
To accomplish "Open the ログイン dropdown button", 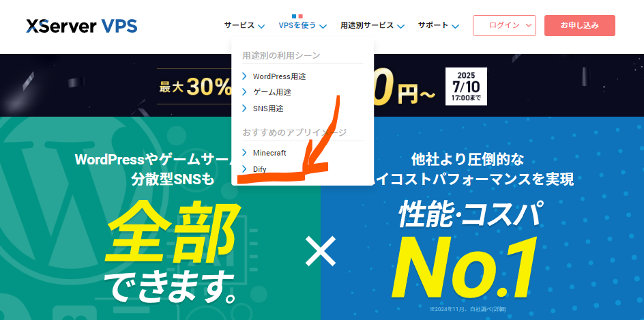I will click(x=504, y=25).
